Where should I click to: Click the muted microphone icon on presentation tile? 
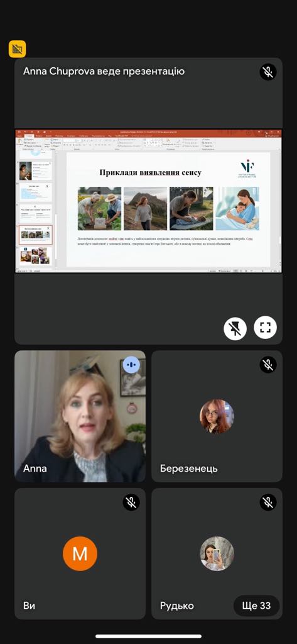268,72
